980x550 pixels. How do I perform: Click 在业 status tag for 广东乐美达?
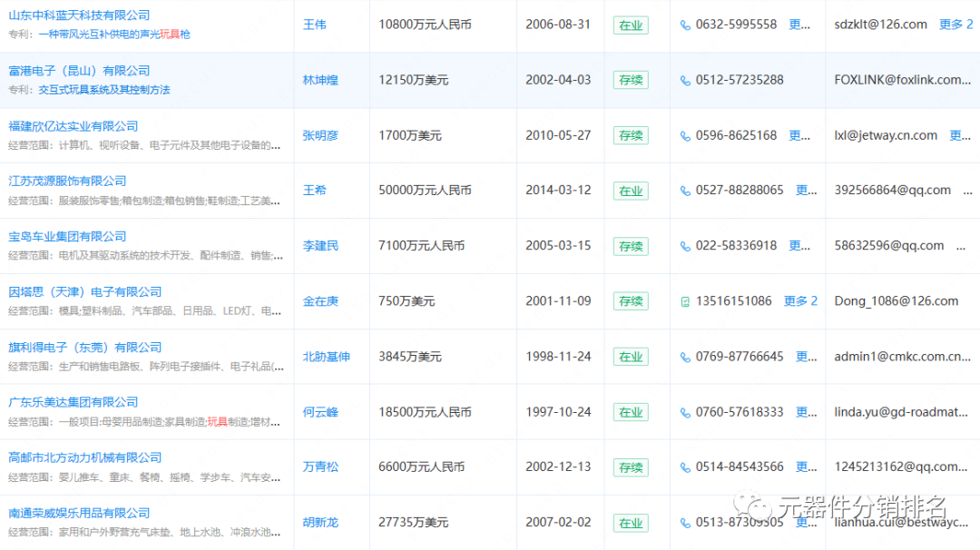point(631,412)
